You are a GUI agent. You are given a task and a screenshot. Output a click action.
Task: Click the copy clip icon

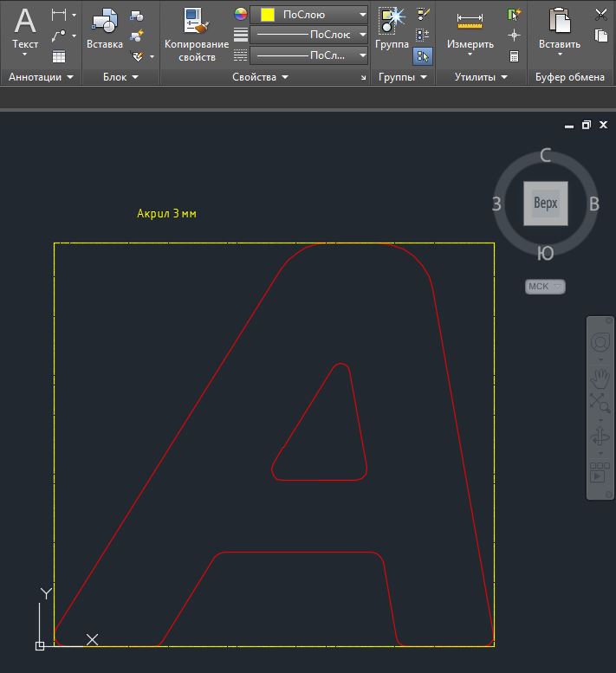click(x=601, y=36)
